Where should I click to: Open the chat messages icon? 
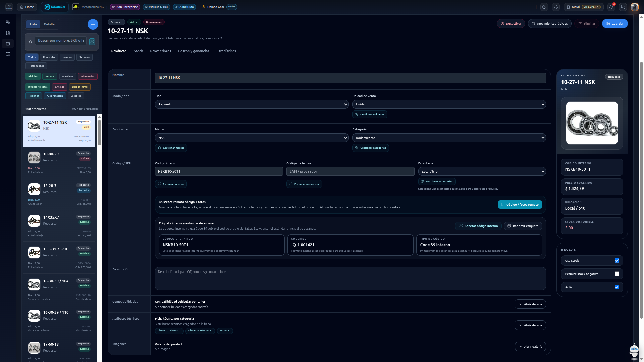click(x=623, y=7)
